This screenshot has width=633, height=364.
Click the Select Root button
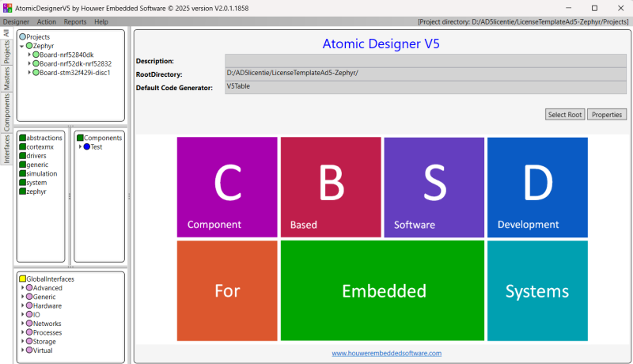tap(565, 115)
